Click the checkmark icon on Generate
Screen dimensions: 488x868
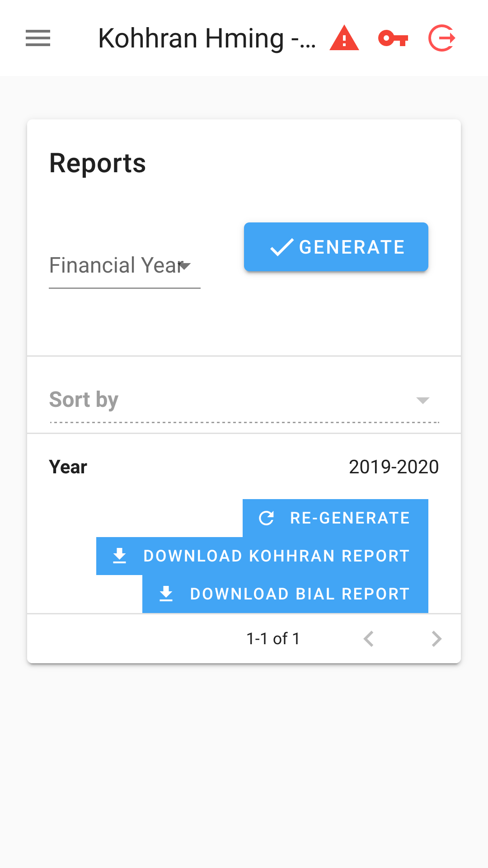pos(282,247)
